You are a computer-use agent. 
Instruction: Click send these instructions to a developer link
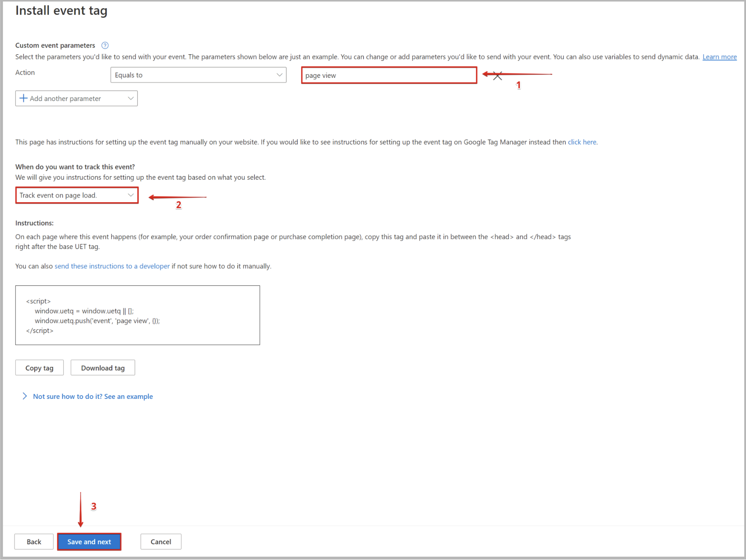click(112, 266)
